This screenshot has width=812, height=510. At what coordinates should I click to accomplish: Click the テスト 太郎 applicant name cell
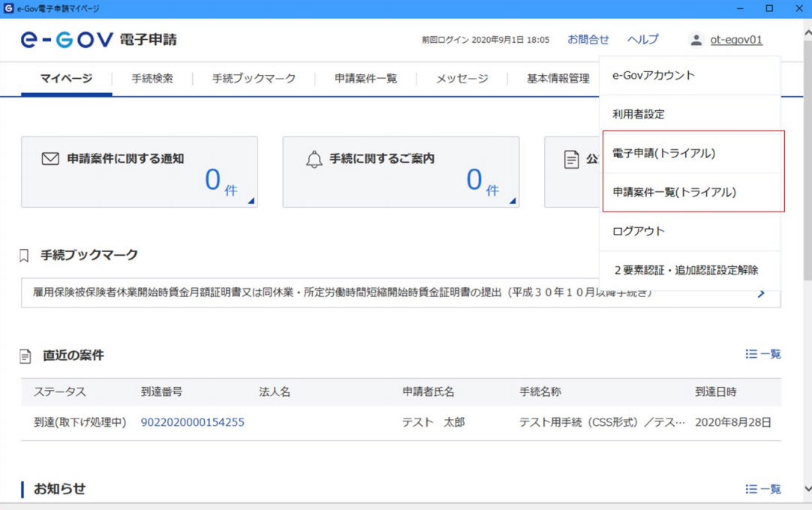[x=434, y=422]
